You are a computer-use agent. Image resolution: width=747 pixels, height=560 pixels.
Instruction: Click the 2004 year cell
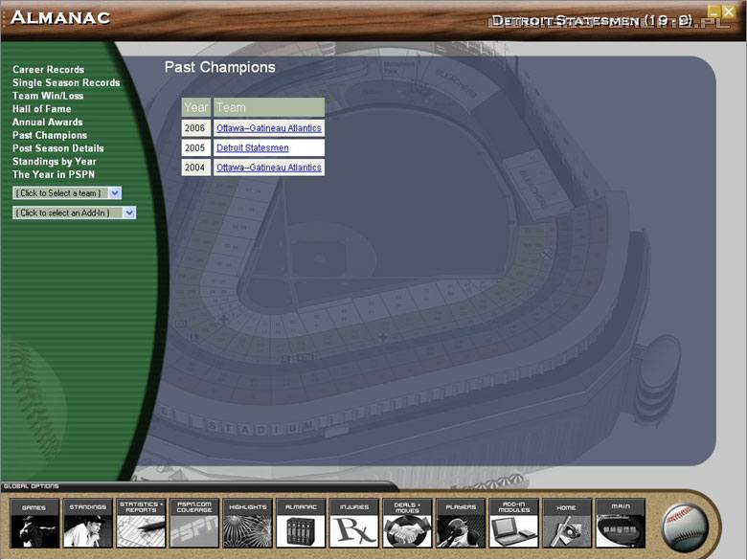(195, 168)
